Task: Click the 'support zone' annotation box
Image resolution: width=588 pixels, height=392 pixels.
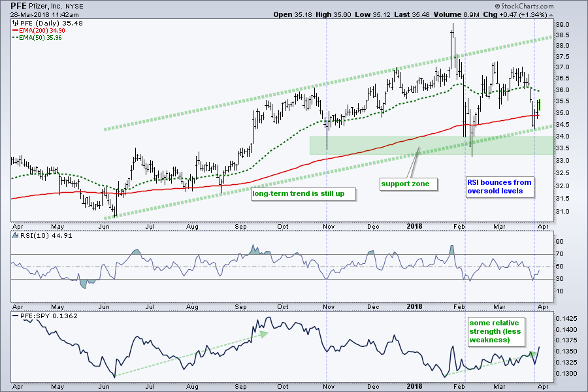Action: click(x=408, y=184)
